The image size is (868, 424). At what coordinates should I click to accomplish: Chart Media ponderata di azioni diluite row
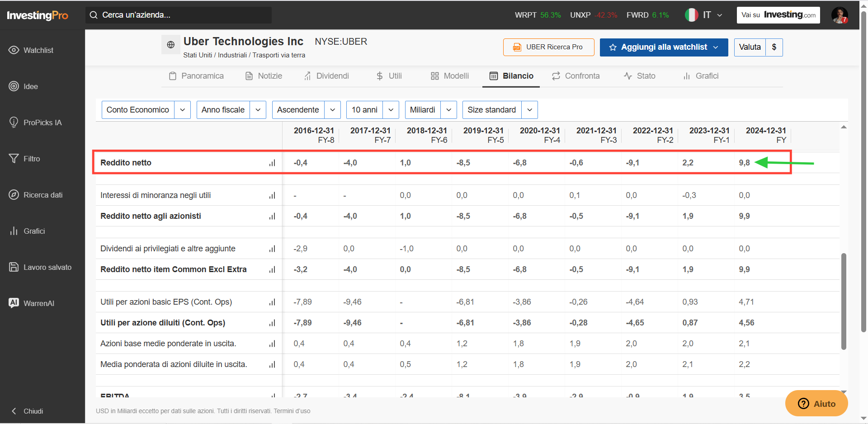tap(272, 364)
